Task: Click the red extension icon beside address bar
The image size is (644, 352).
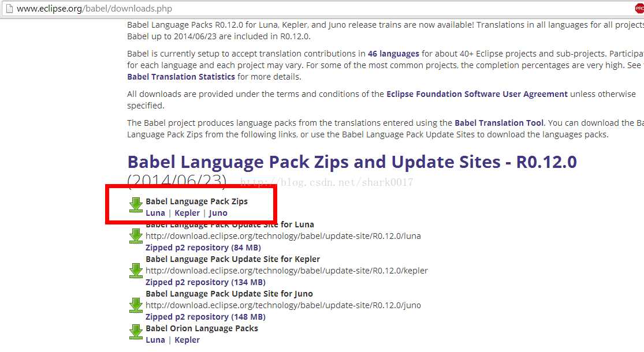Action: pos(639,8)
